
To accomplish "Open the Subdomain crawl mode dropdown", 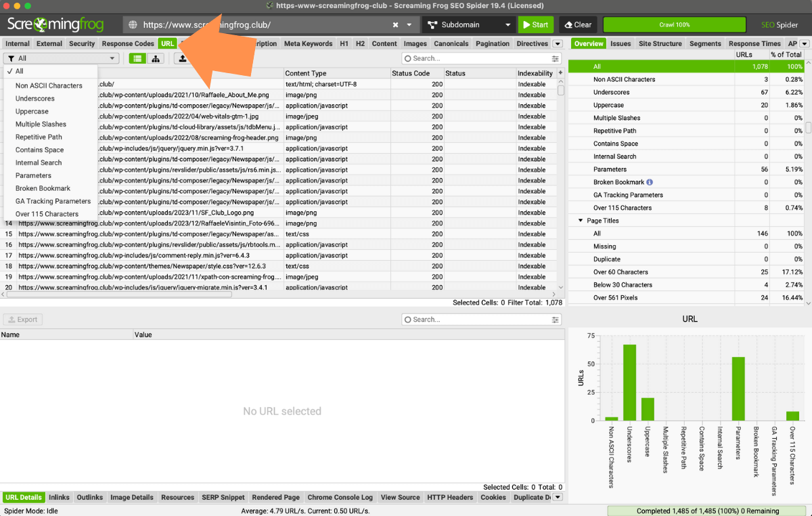I will (468, 25).
